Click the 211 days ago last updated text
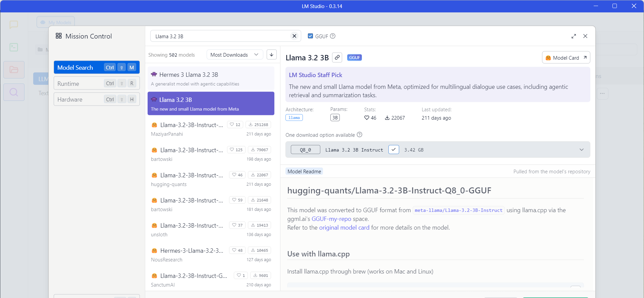This screenshot has width=644, height=298. pyautogui.click(x=436, y=118)
